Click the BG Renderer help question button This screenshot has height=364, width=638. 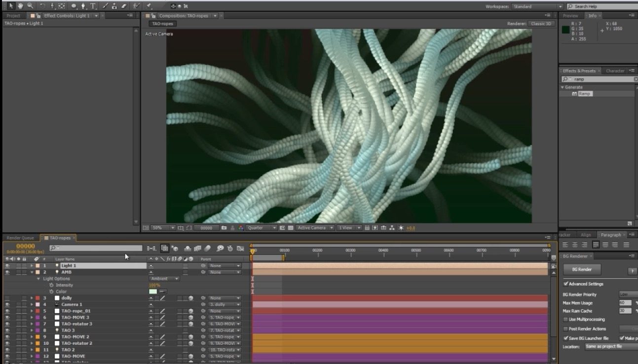[x=632, y=271]
